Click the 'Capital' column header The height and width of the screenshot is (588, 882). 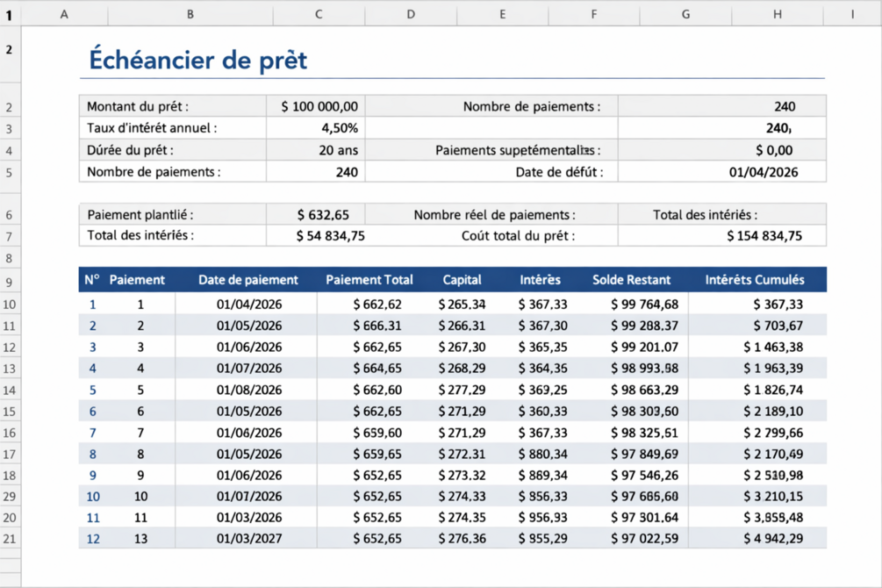462,280
